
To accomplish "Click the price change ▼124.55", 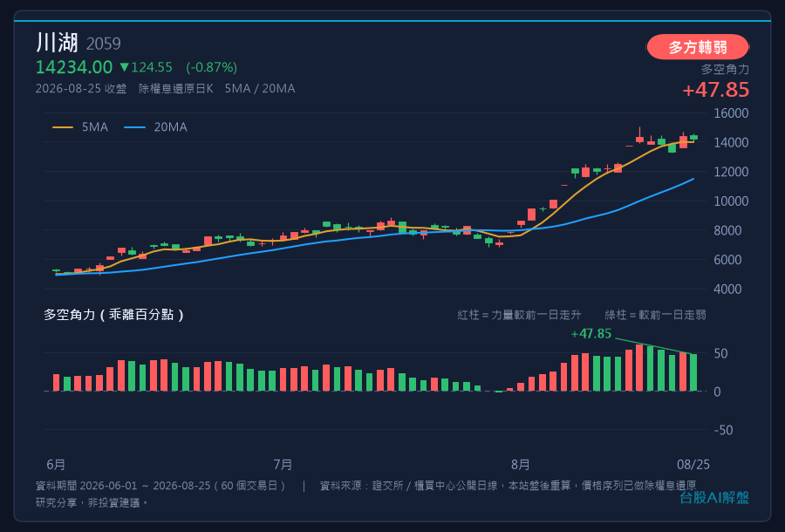I will click(x=147, y=67).
